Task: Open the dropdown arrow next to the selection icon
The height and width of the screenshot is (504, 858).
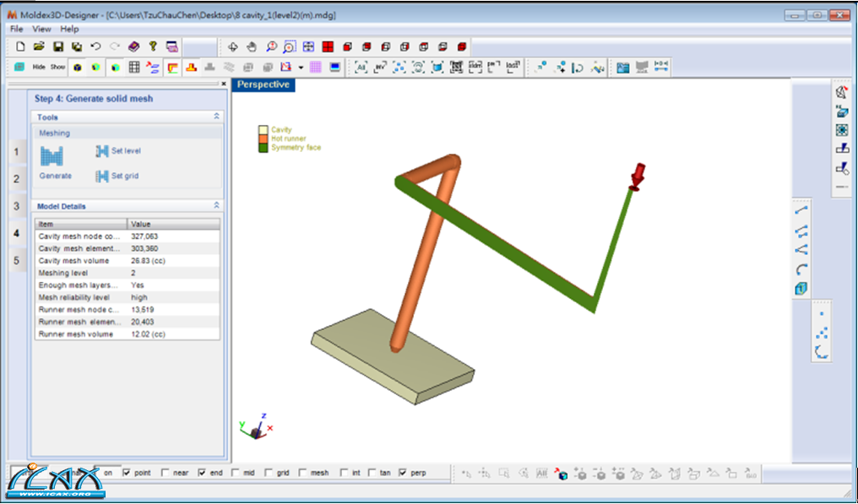Action: 301,68
